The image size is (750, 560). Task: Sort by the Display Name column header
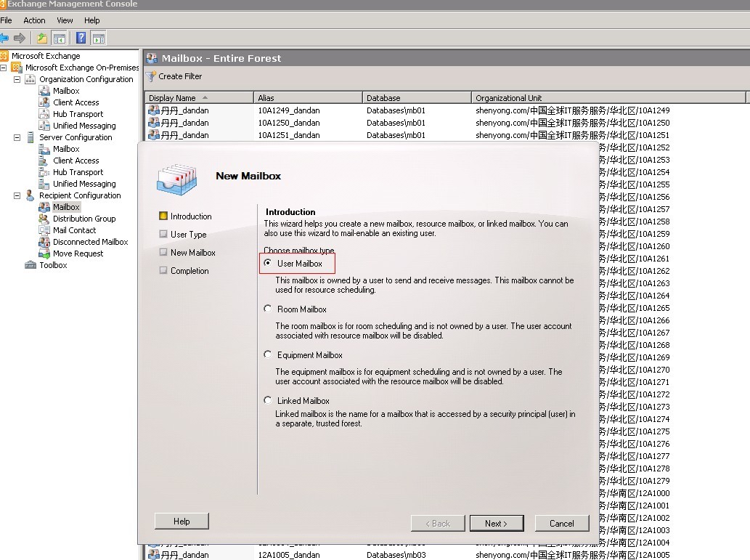[x=199, y=97]
